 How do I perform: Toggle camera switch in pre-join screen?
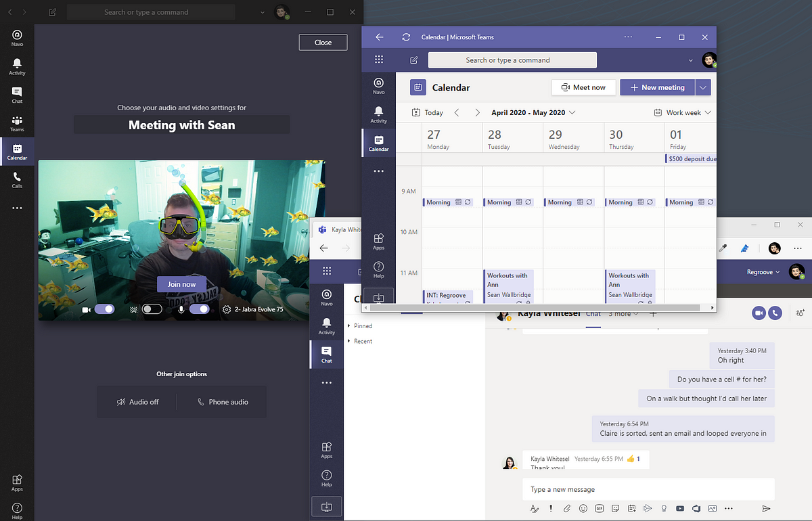(x=104, y=309)
